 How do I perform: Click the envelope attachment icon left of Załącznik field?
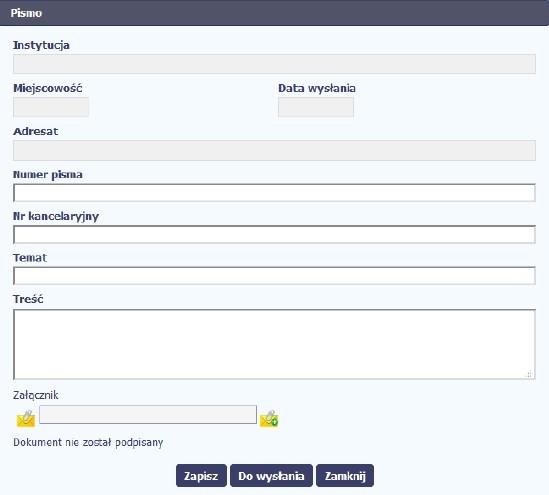26,418
